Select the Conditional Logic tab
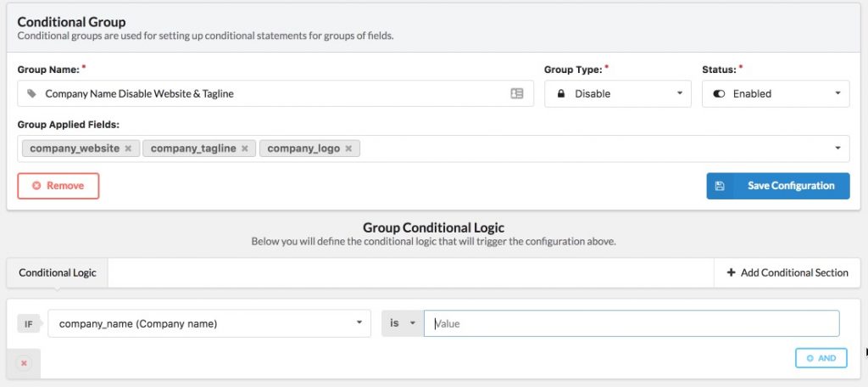The image size is (868, 387). pos(58,272)
